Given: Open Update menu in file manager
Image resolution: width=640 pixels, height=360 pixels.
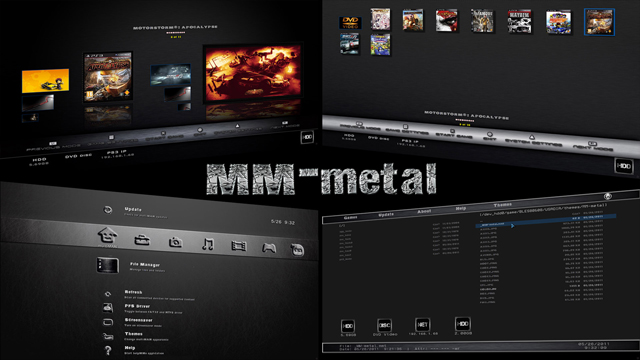Looking at the screenshot, I should (x=386, y=214).
